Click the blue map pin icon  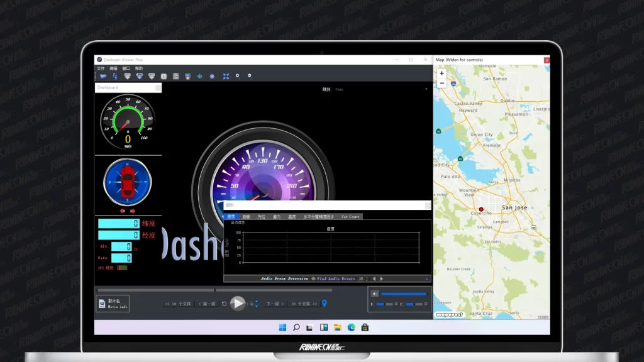coord(325,304)
